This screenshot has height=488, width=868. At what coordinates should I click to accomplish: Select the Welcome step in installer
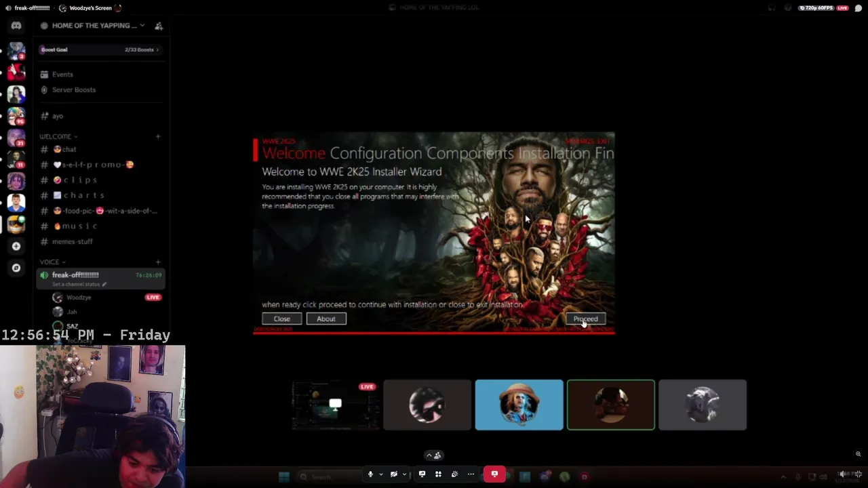(294, 154)
